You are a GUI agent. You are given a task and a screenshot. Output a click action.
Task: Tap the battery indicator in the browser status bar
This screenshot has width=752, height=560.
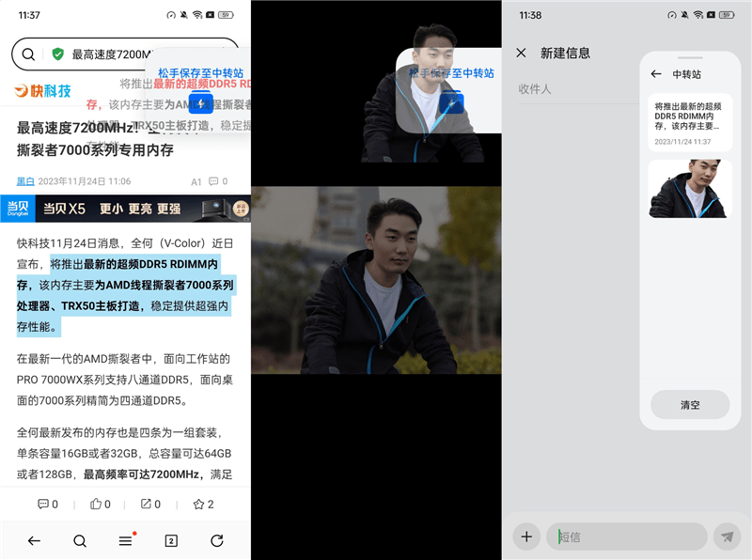coord(226,15)
